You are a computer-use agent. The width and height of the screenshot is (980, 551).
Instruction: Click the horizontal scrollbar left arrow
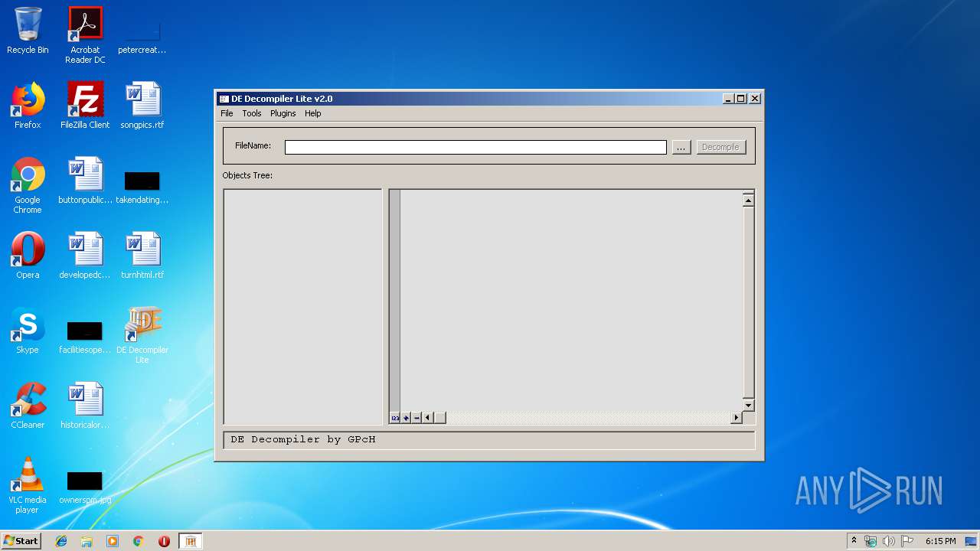pyautogui.click(x=427, y=418)
